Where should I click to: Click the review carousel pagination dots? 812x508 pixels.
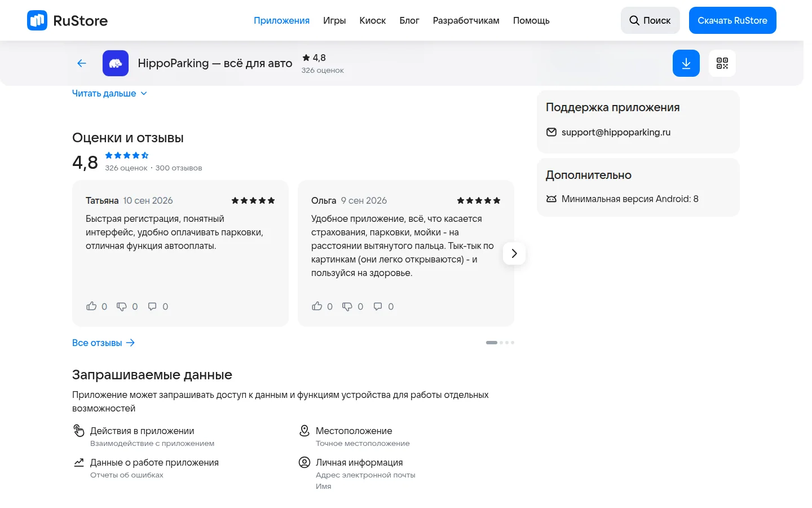pos(500,343)
